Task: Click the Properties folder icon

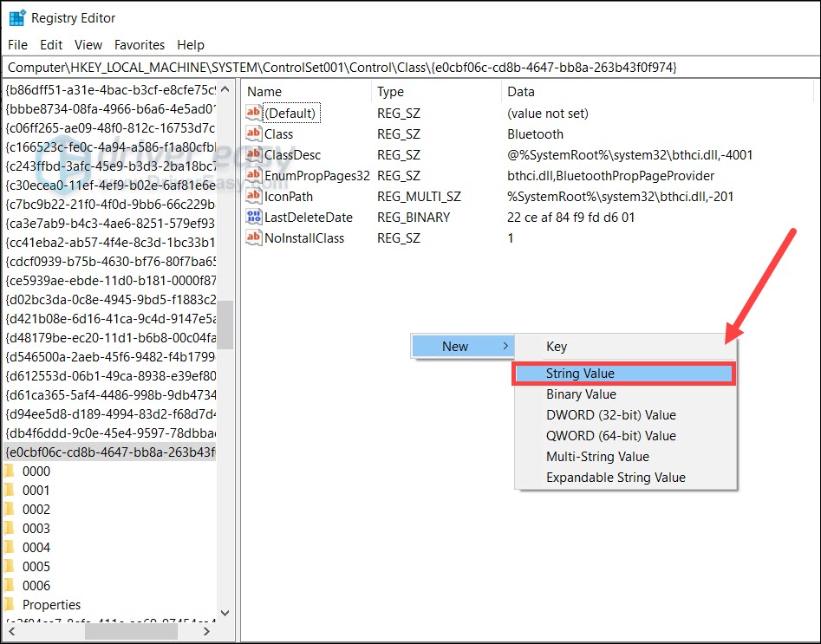Action: 10,605
